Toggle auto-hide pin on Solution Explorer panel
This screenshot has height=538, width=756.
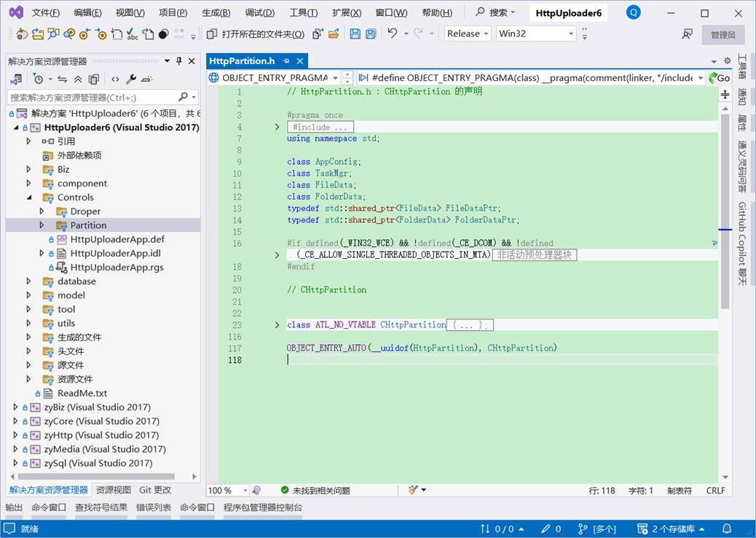point(179,61)
